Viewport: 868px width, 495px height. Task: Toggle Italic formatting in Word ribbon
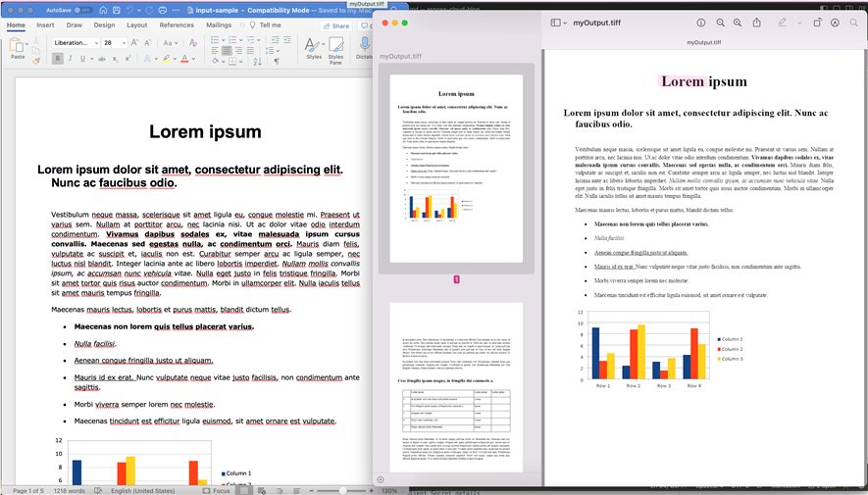point(71,58)
